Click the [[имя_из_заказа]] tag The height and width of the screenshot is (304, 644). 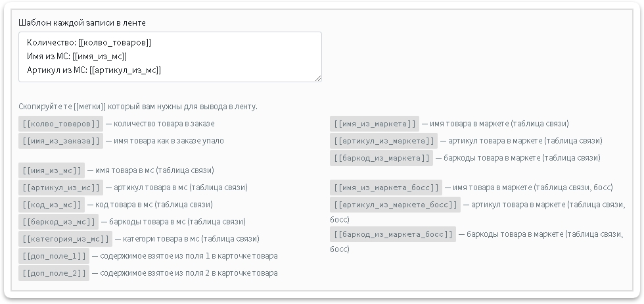click(60, 141)
